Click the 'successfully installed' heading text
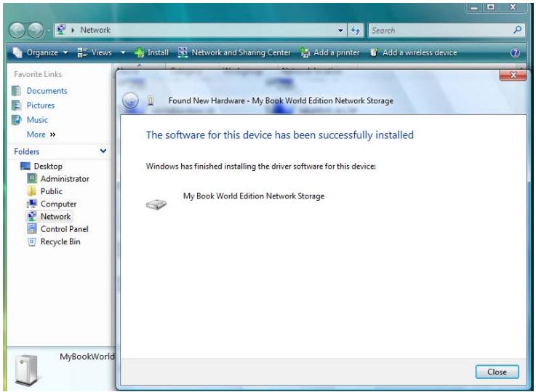The height and width of the screenshot is (392, 536). coord(279,135)
